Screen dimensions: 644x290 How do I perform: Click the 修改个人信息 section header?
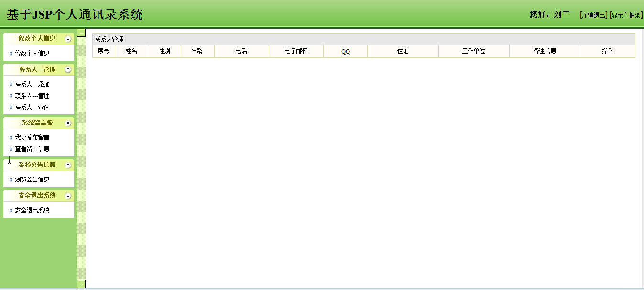coord(39,39)
